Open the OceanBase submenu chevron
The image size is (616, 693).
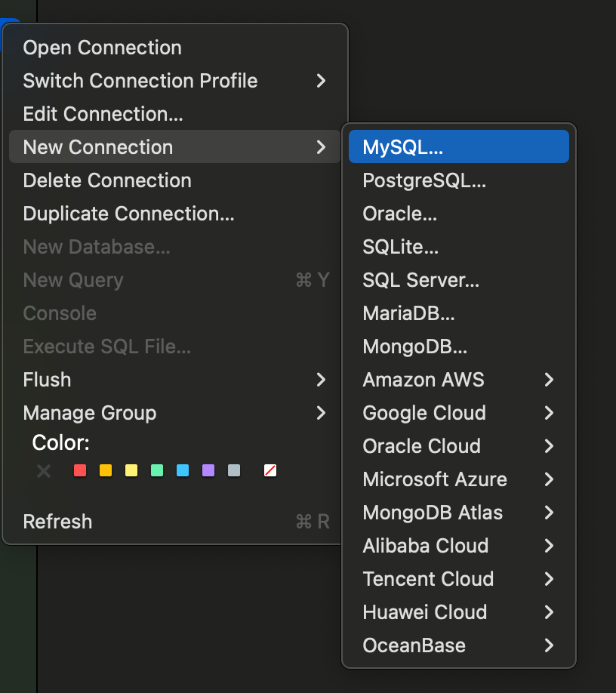[549, 645]
